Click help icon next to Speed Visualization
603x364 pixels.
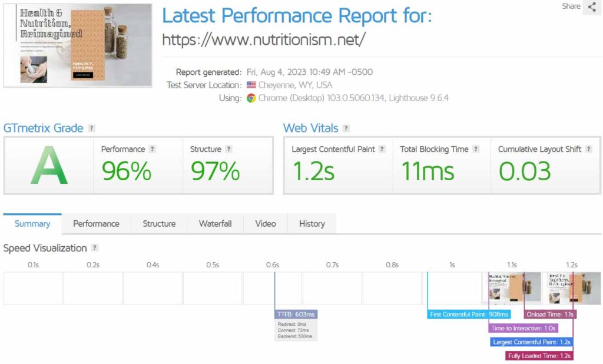(x=95, y=249)
